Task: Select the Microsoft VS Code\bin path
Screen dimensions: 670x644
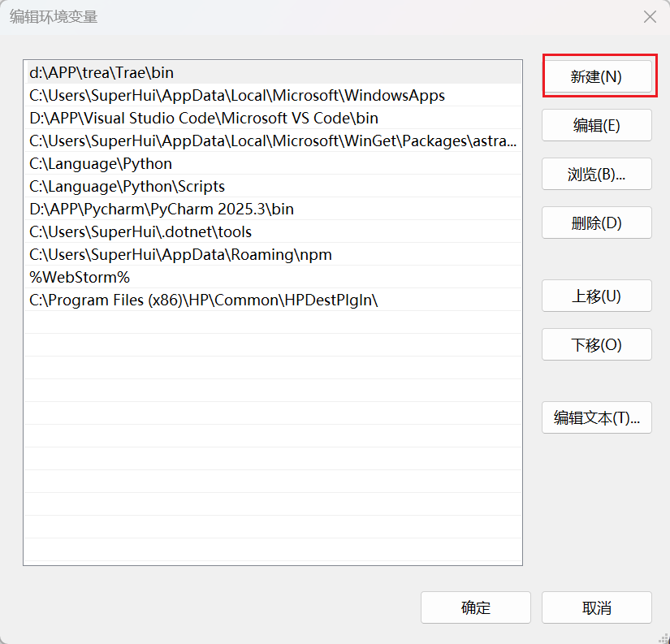Action: click(273, 118)
